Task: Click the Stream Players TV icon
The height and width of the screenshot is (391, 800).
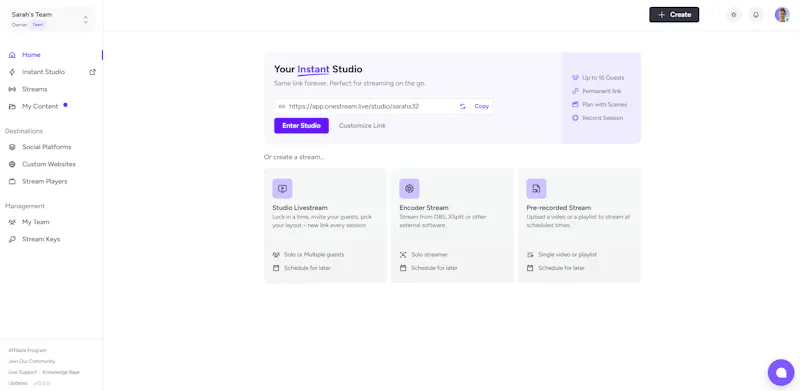Action: [12, 181]
